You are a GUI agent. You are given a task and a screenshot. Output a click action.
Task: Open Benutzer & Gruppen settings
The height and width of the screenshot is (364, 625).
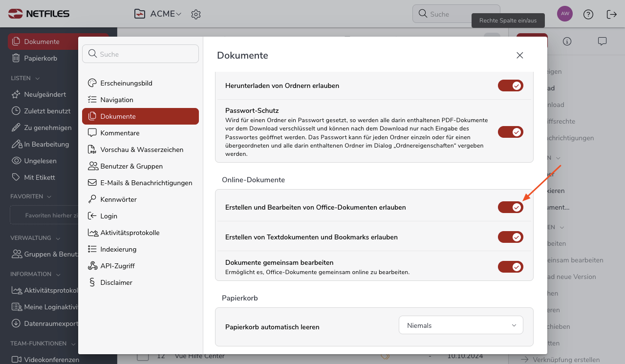tap(131, 166)
